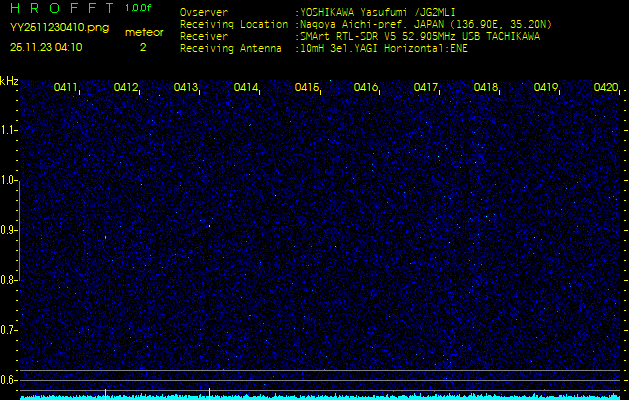
Task: Select the 0417 time marker
Action: coord(426,88)
